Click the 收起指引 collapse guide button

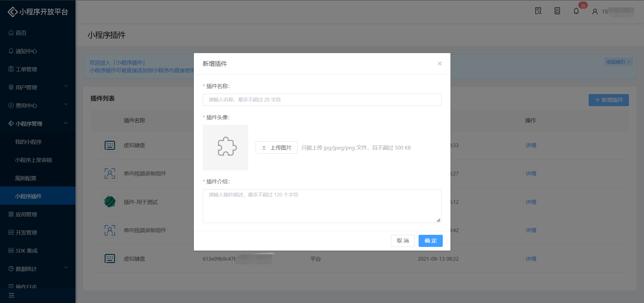click(618, 62)
